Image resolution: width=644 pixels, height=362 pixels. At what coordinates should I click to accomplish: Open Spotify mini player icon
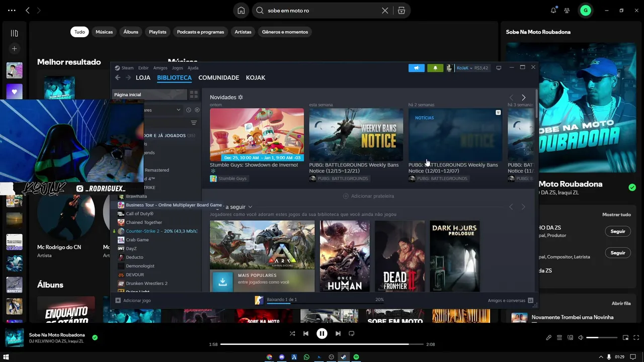[x=625, y=337]
